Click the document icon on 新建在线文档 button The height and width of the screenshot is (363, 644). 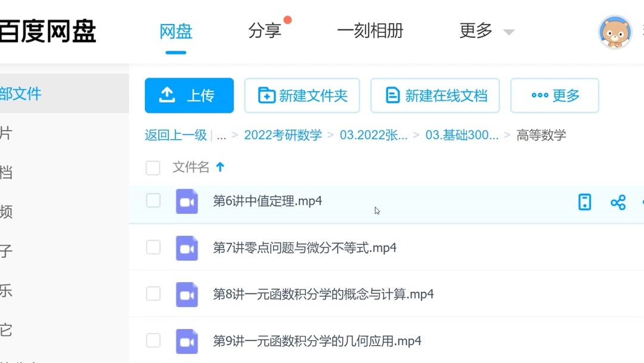pyautogui.click(x=392, y=95)
